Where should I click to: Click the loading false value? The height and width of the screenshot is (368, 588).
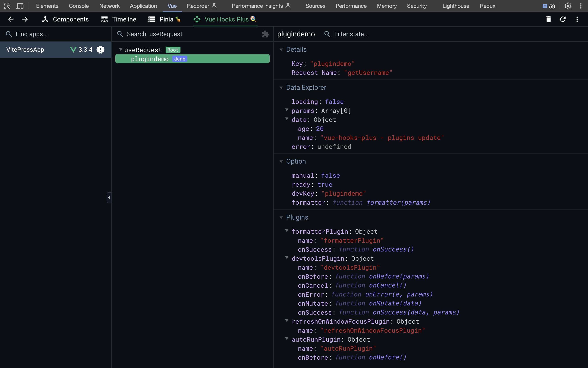pyautogui.click(x=334, y=102)
